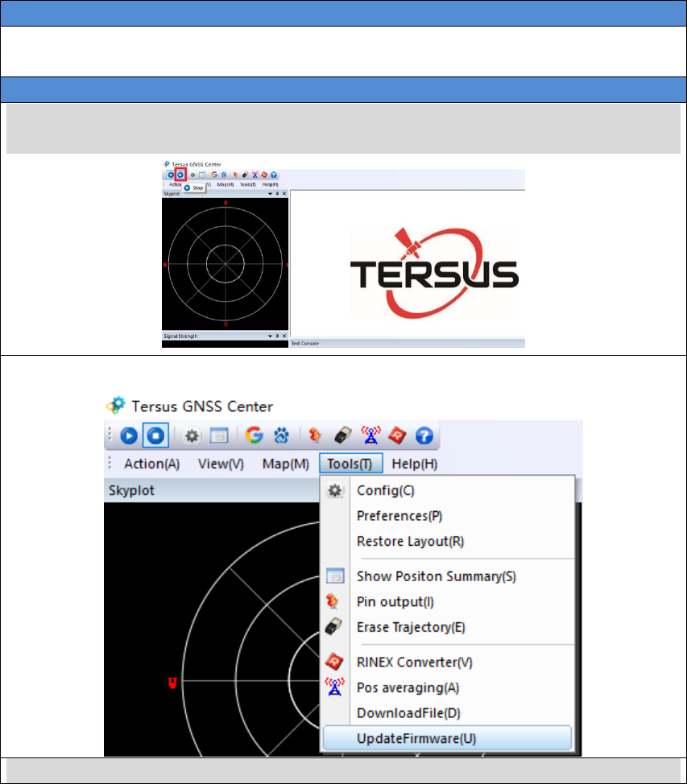Click the blue Help question mark in the large toolbar
Image resolution: width=687 pixels, height=784 pixels.
424,435
